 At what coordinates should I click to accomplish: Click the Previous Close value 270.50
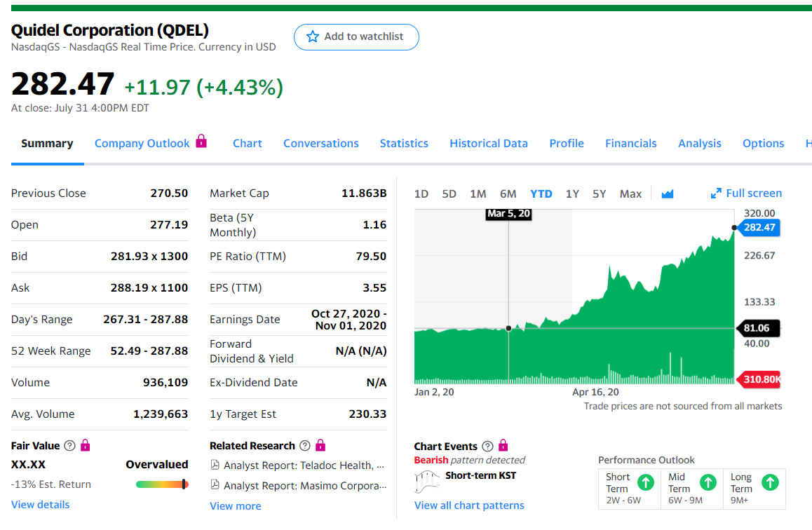tap(169, 193)
